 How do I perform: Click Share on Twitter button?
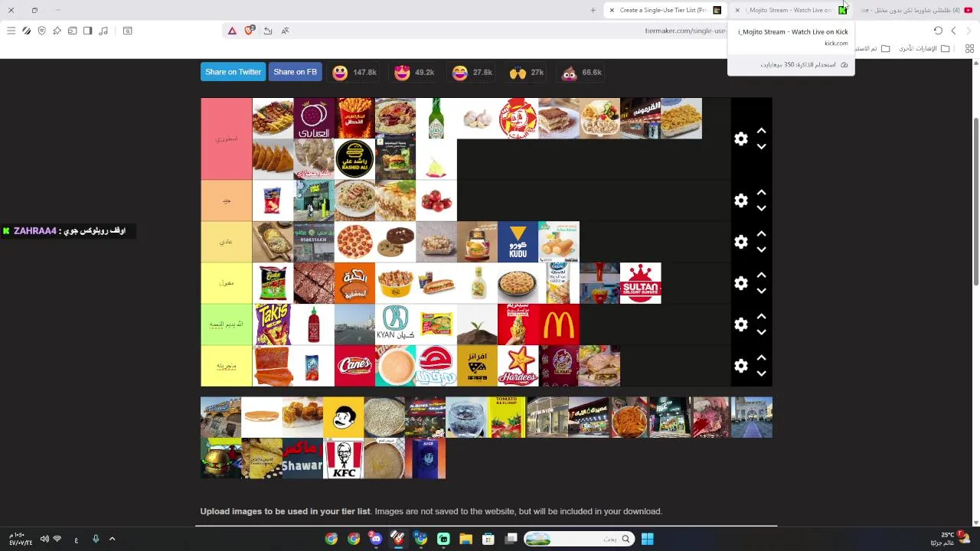coord(233,72)
